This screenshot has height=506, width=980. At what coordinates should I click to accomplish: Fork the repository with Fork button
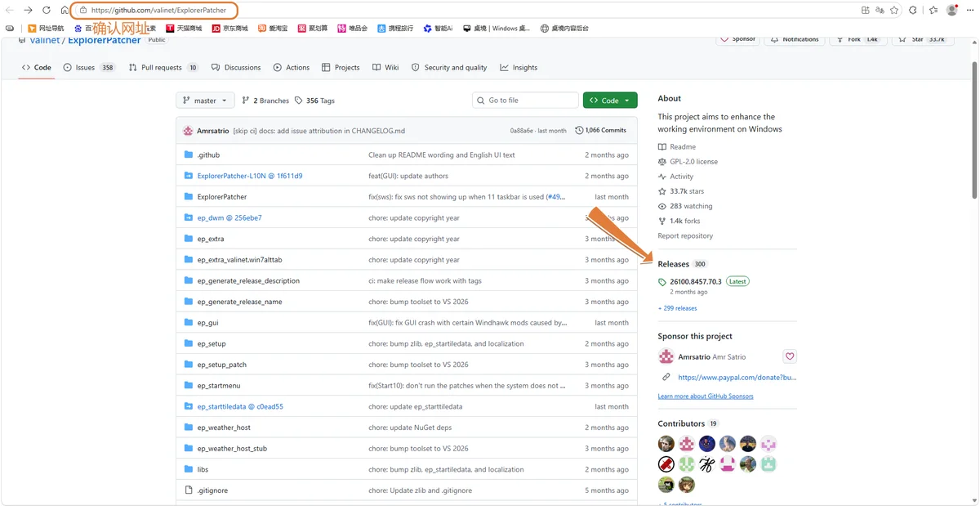click(x=857, y=38)
